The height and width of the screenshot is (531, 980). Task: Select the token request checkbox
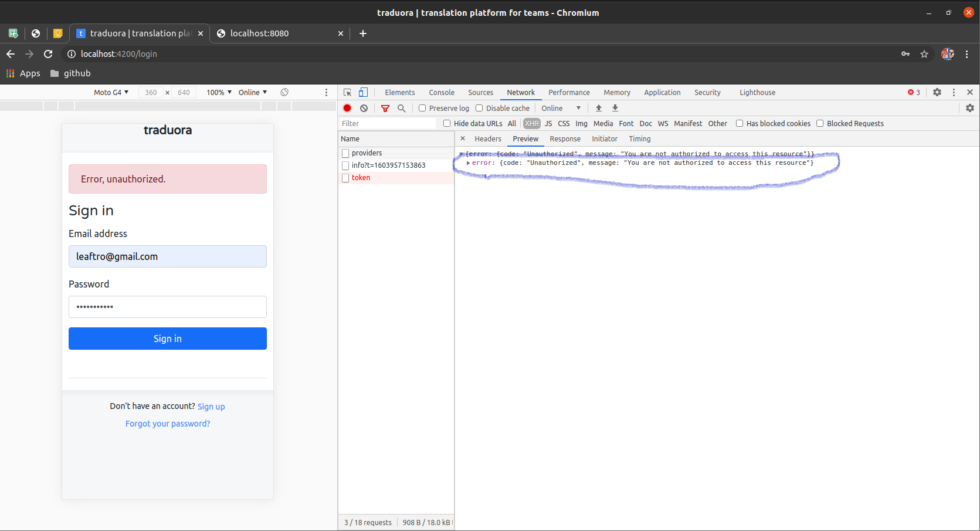[x=345, y=178]
